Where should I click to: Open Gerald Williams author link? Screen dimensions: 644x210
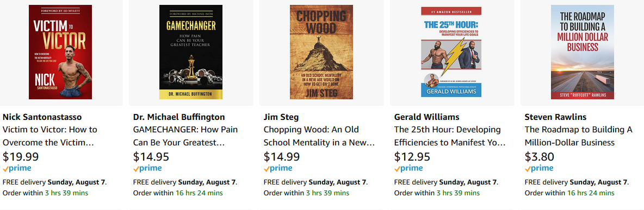pos(427,117)
